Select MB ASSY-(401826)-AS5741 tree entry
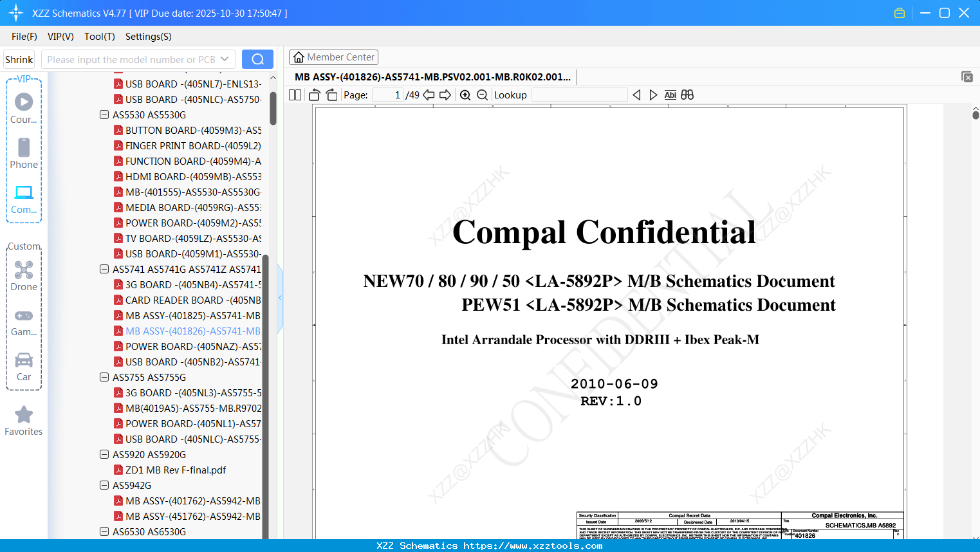This screenshot has height=552, width=980. tap(187, 331)
